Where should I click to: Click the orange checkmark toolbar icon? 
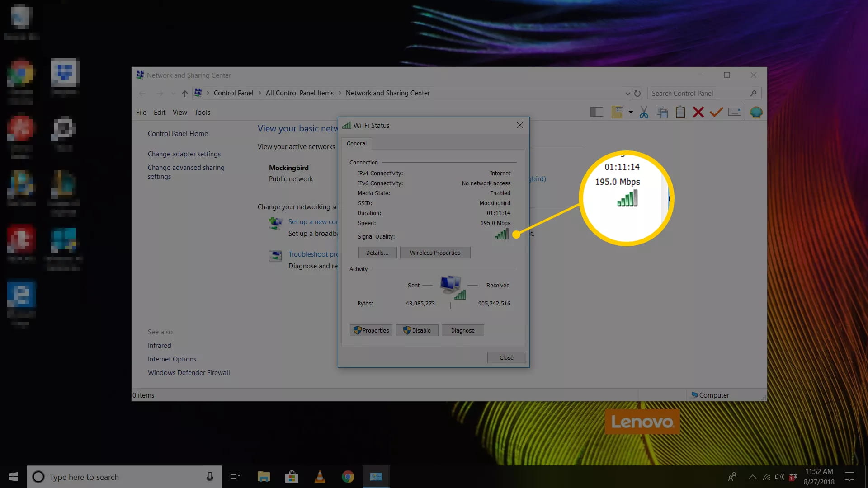pos(716,112)
